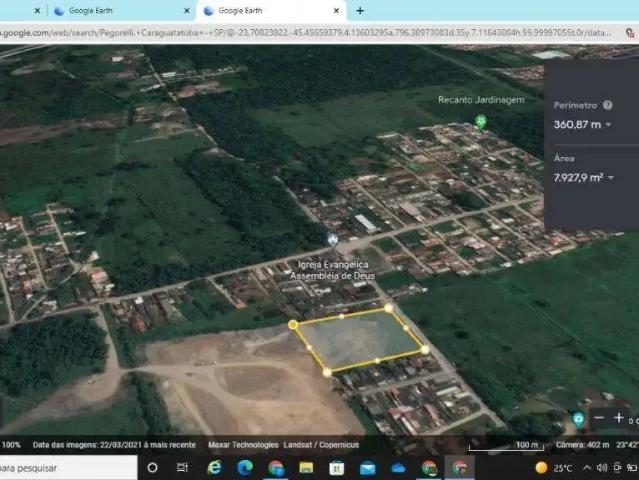639x480 pixels.
Task: Open the volume speaker control
Action: [602, 468]
